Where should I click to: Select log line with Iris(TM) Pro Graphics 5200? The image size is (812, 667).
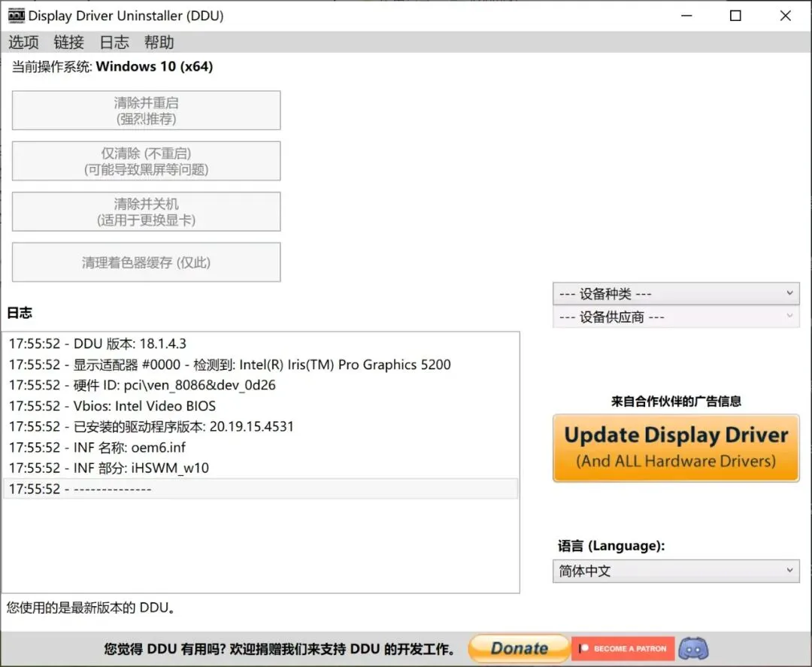260,364
